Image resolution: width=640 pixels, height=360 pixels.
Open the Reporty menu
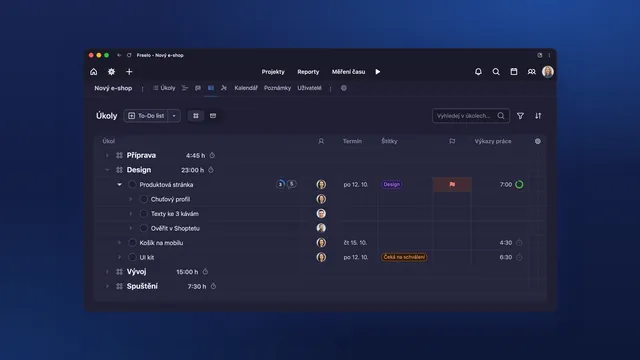[x=308, y=72]
